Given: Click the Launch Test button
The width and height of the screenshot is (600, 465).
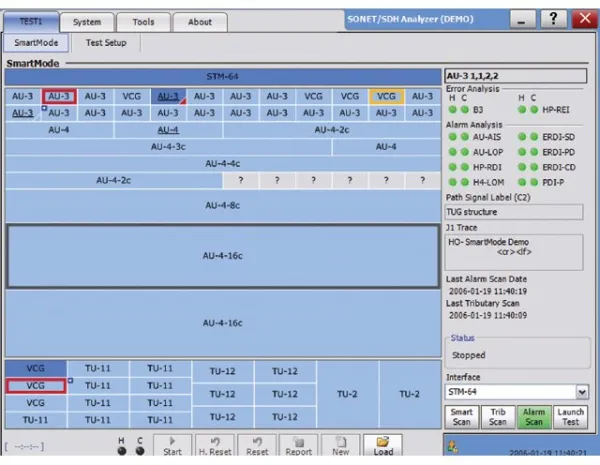Looking at the screenshot, I should (x=570, y=417).
